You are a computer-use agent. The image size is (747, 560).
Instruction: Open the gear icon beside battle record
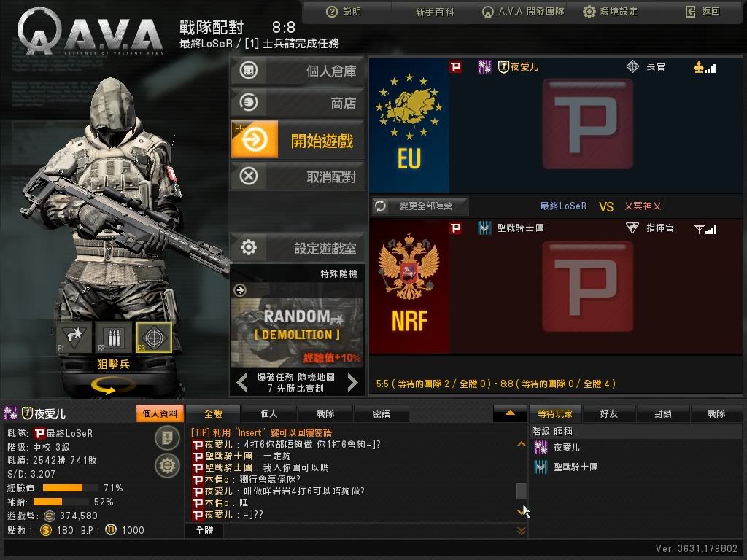(x=167, y=465)
